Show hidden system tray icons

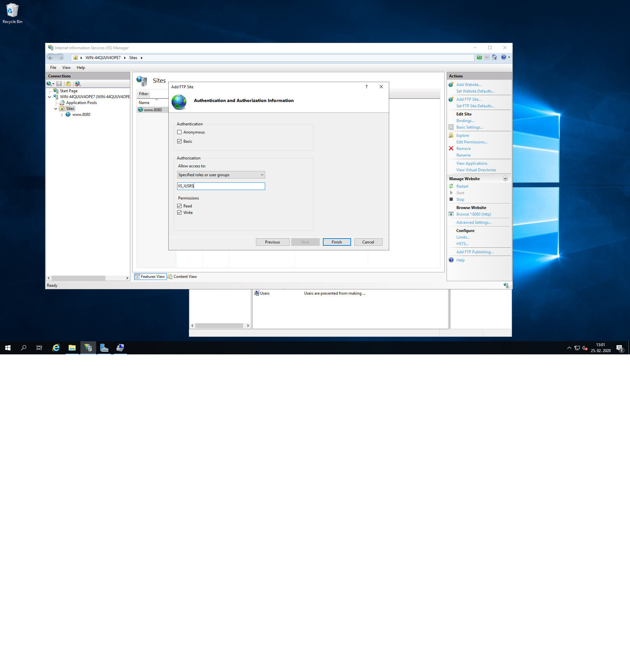pyautogui.click(x=569, y=348)
